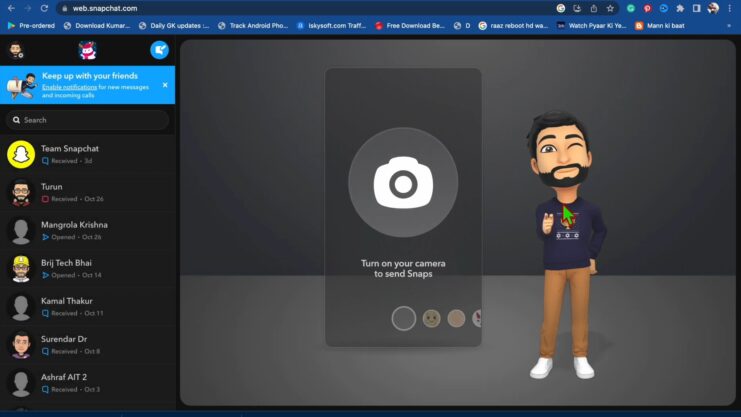Click Surendar Dr's Bitmoji avatar
Viewport: 741px width, 417px height.
point(21,345)
